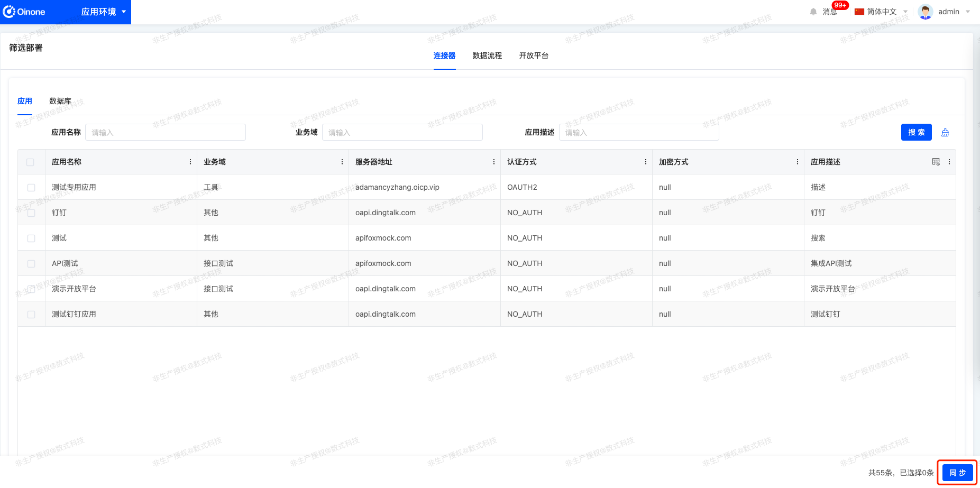Check the API测试 row checkbox
The height and width of the screenshot is (488, 980).
[x=31, y=264]
